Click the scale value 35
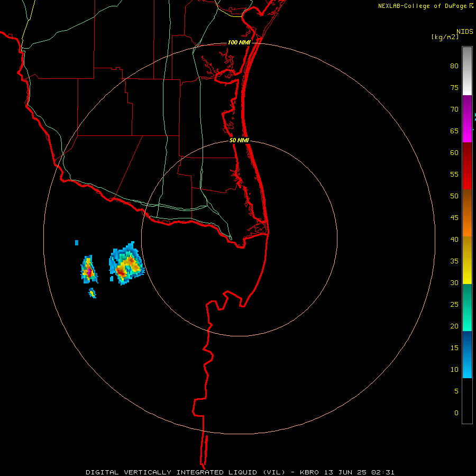476x476 pixels. click(x=454, y=261)
